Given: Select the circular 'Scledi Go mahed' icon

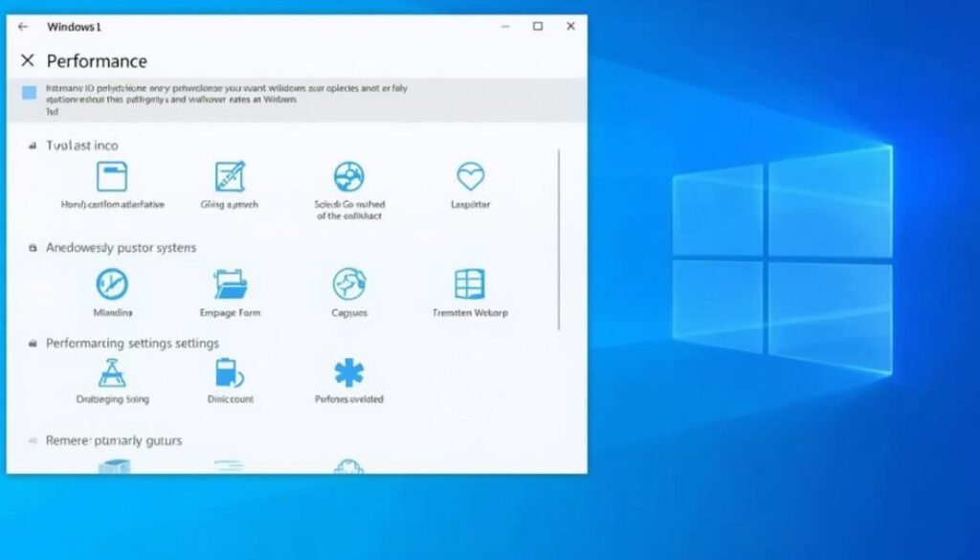Looking at the screenshot, I should (x=348, y=177).
